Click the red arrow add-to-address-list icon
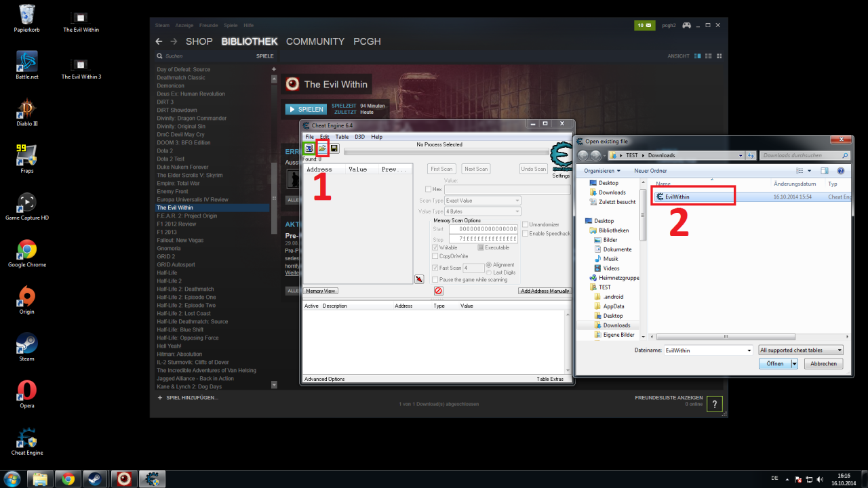The width and height of the screenshot is (868, 488). [420, 279]
